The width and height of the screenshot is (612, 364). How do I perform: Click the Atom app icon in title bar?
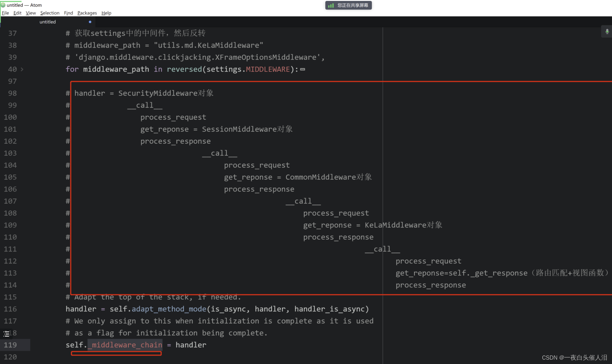click(3, 5)
